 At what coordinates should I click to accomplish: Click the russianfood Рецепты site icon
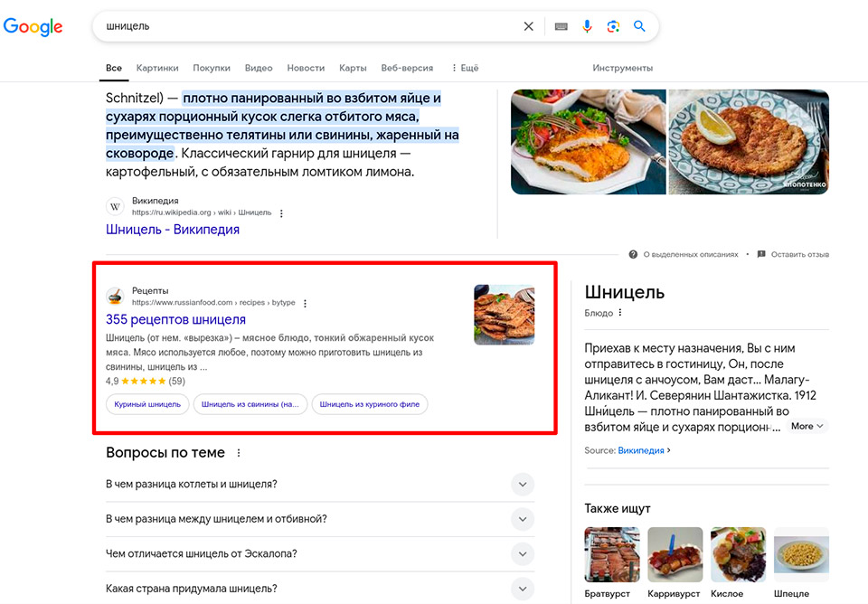115,297
